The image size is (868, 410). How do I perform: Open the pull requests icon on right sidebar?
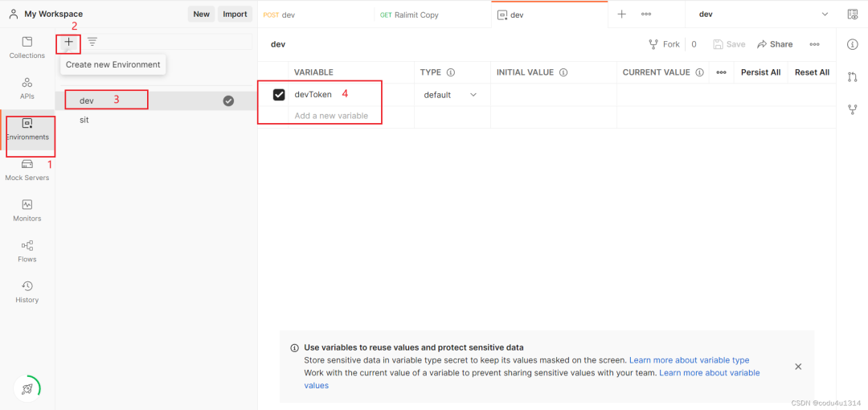[x=853, y=77]
